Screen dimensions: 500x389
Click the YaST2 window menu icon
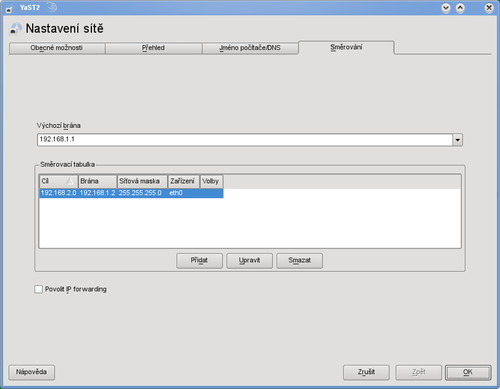point(9,9)
